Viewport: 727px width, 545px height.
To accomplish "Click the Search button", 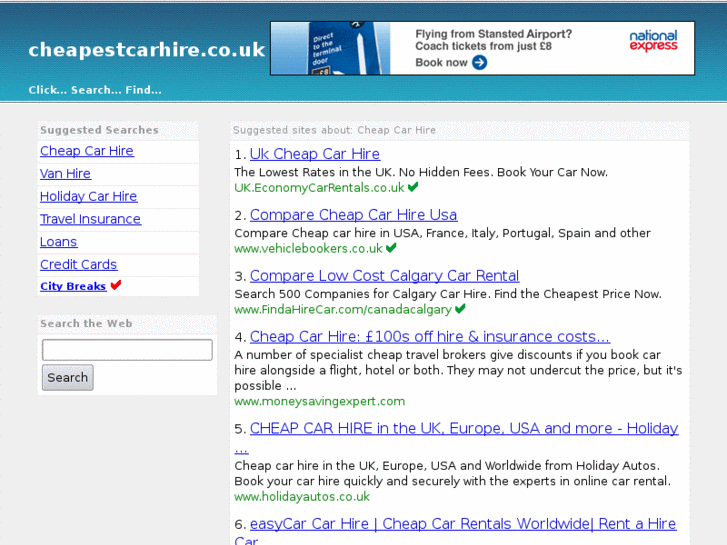I will [x=68, y=378].
